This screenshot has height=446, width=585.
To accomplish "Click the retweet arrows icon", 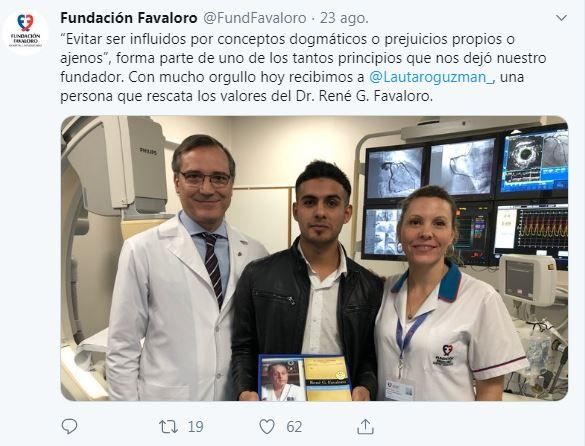I will point(168,427).
